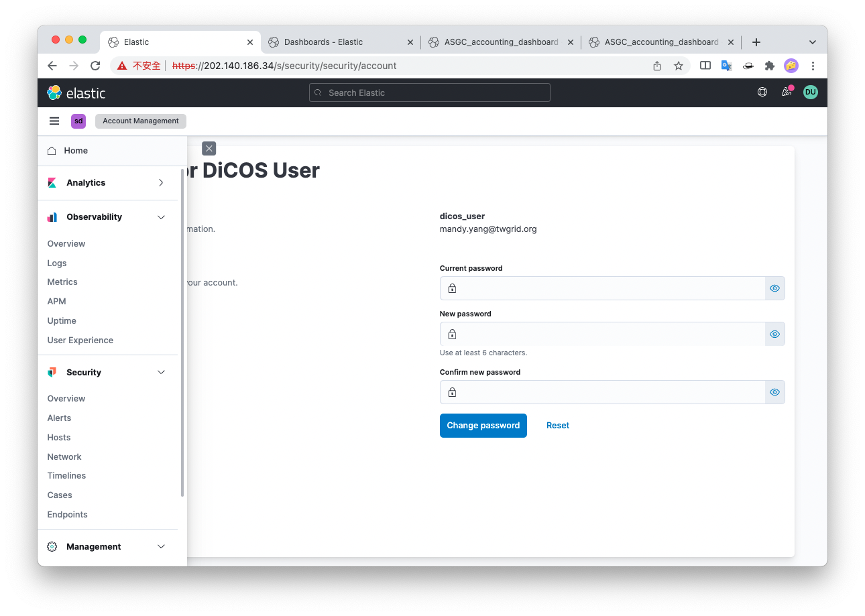
Task: Open Network under Security
Action: coord(64,457)
